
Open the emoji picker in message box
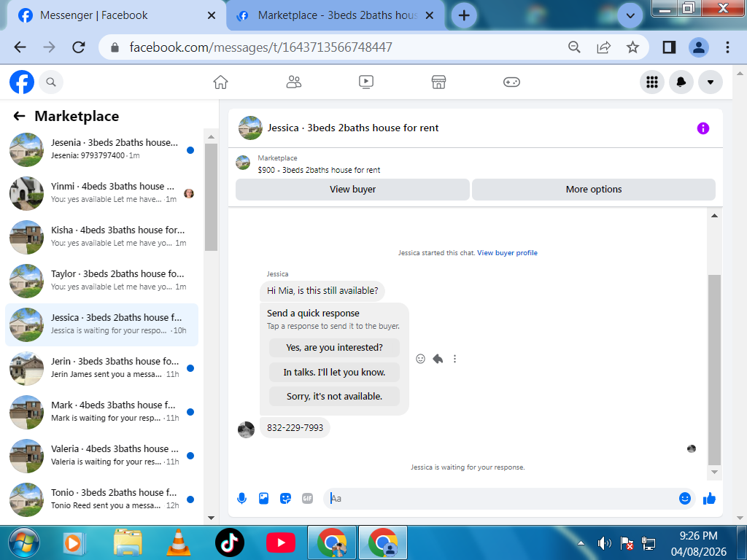pos(684,499)
